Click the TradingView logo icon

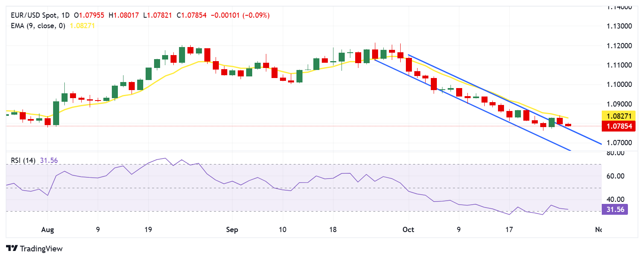pos(12,248)
